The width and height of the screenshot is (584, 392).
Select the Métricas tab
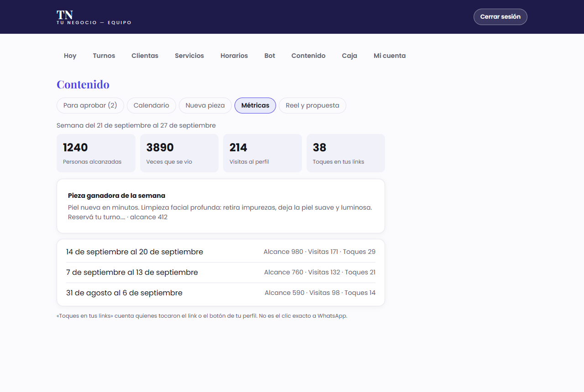pos(255,105)
